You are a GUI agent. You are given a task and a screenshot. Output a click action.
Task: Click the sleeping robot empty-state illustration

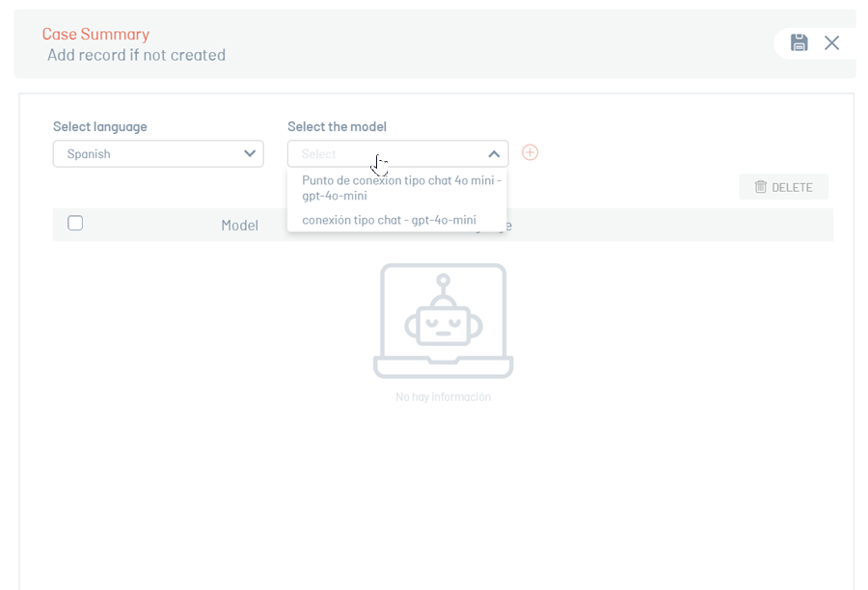(443, 321)
